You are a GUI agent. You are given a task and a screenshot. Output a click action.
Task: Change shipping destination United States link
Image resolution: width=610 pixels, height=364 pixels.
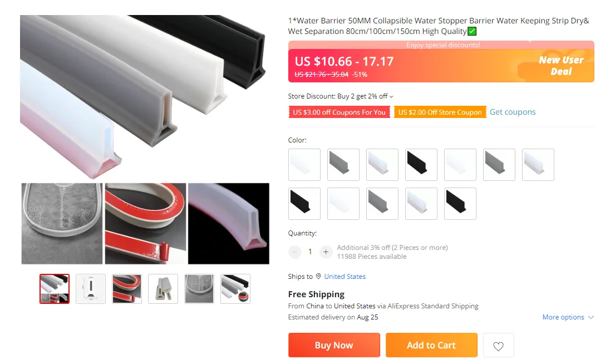click(x=345, y=277)
